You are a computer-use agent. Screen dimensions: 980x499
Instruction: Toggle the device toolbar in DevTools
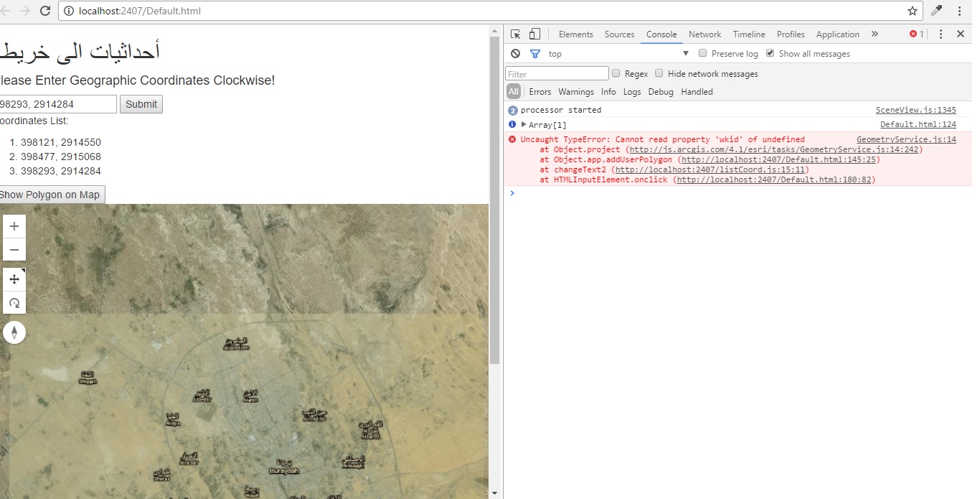534,34
